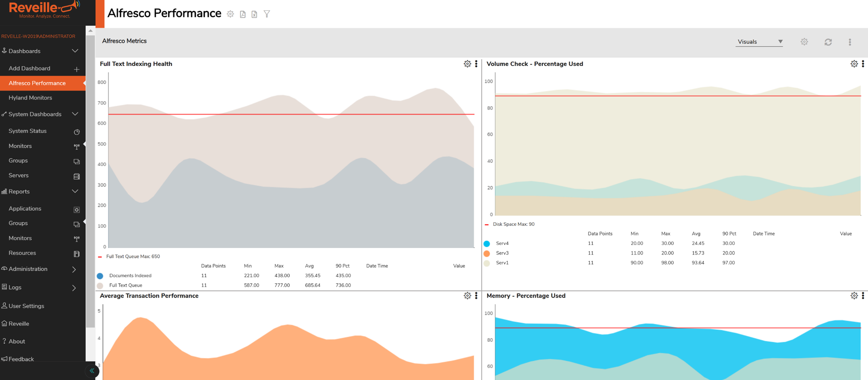
Task: Click Serv1 average value 93.64
Action: 698,263
